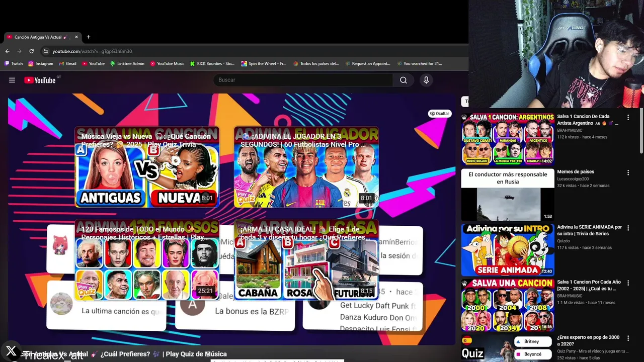Image resolution: width=644 pixels, height=362 pixels.
Task: Reload the page with the refresh icon
Action: [31, 51]
